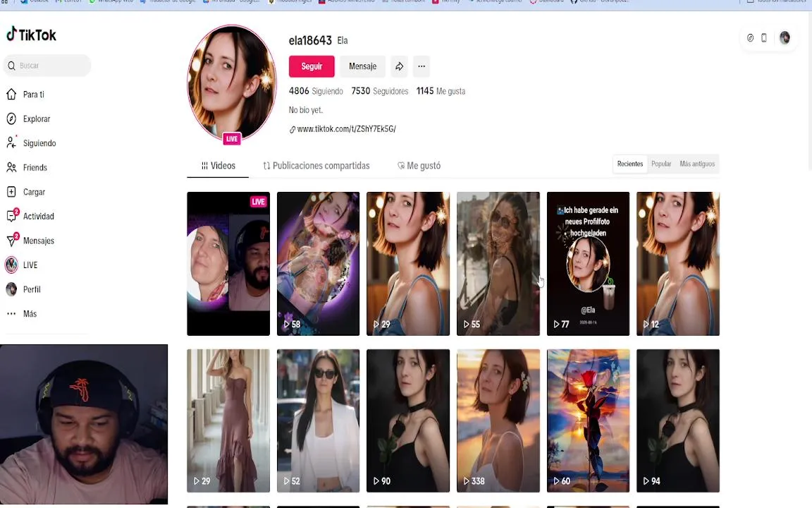The image size is (812, 508).
Task: Open video with 58 views
Action: 318,263
